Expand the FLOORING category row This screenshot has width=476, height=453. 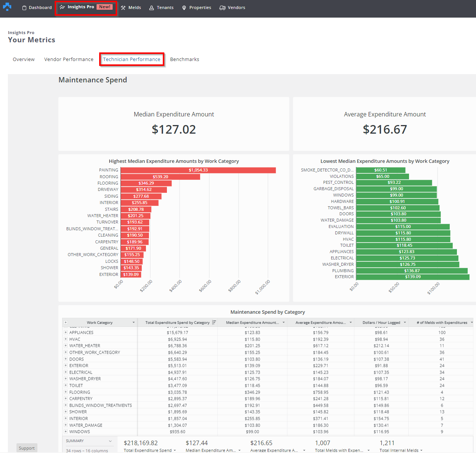[65, 392]
